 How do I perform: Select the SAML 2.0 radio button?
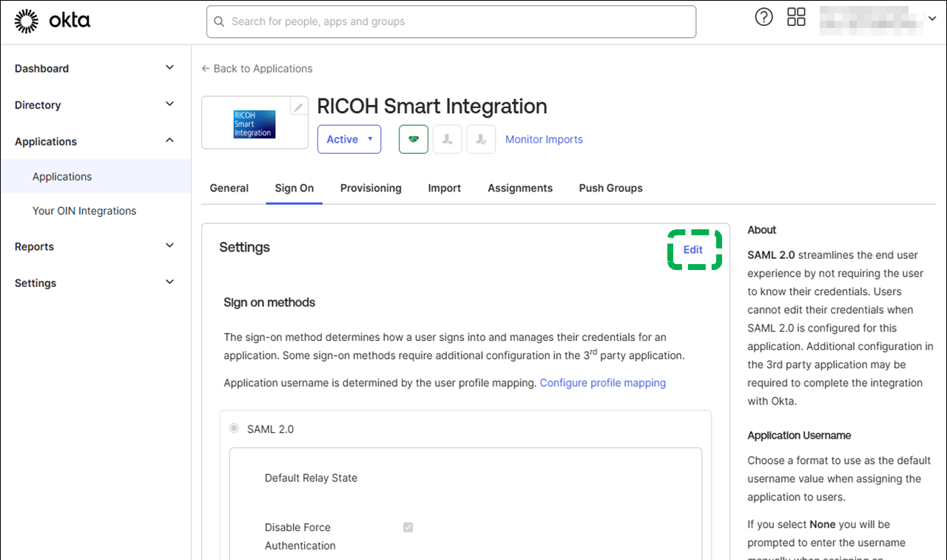coord(235,428)
